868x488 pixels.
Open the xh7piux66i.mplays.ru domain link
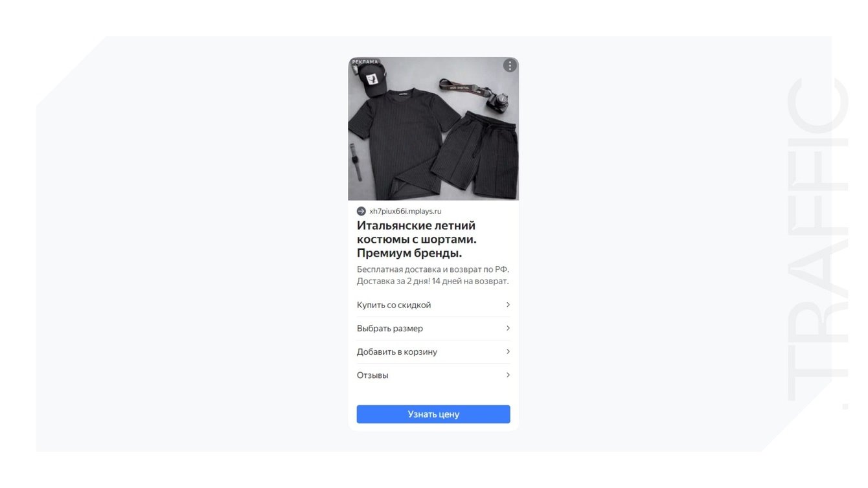coord(405,211)
